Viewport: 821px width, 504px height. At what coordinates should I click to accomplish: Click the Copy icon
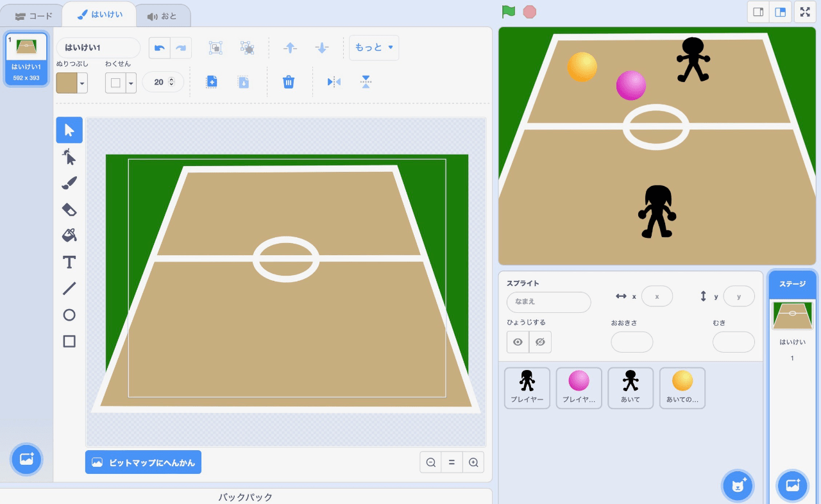pos(212,81)
